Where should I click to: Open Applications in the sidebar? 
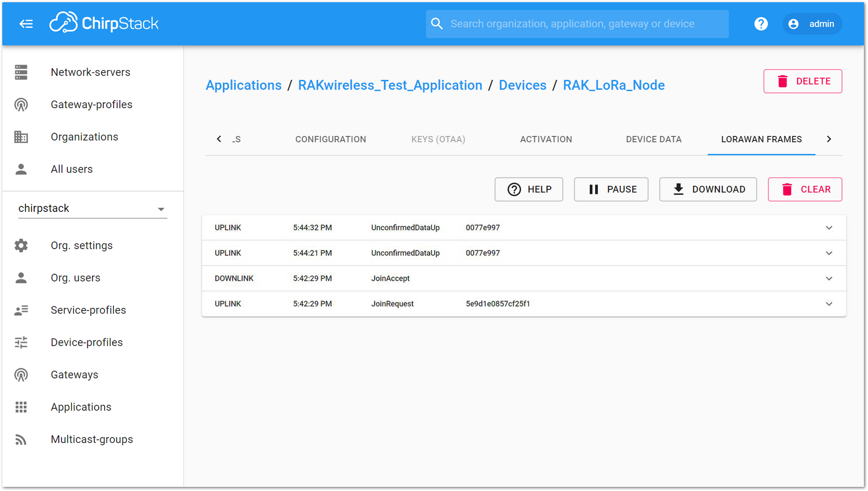(81, 407)
